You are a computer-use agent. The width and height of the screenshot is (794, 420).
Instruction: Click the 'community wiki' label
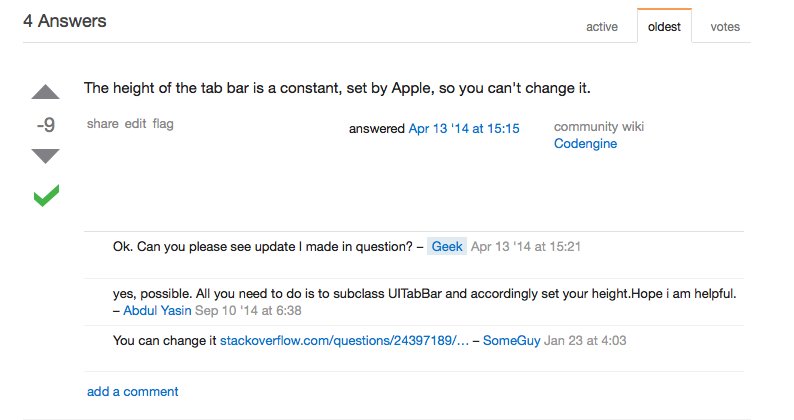click(599, 127)
